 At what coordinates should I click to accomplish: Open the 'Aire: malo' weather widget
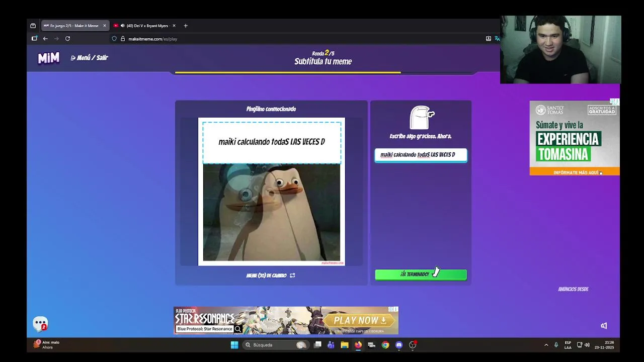tap(46, 345)
